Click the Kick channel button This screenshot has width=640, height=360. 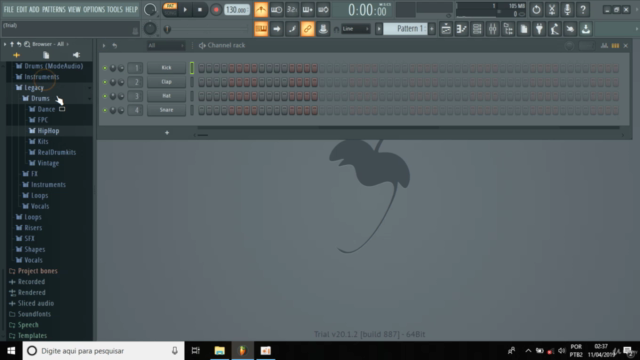167,68
